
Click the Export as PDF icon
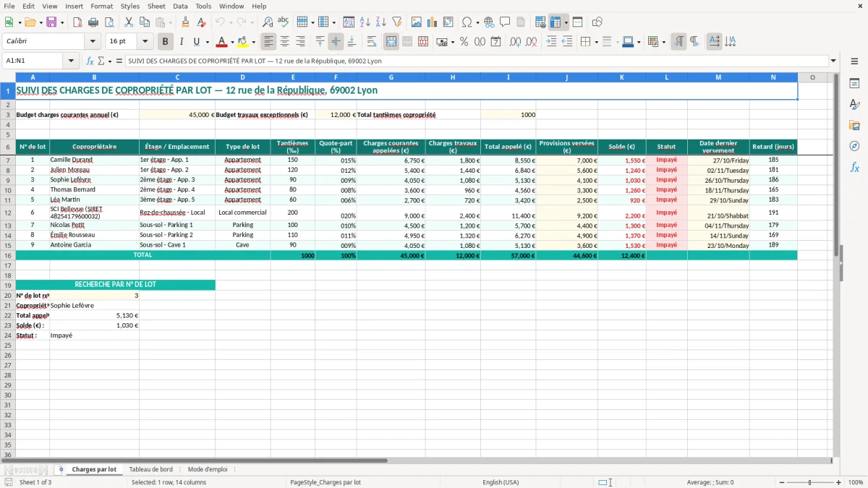(77, 22)
